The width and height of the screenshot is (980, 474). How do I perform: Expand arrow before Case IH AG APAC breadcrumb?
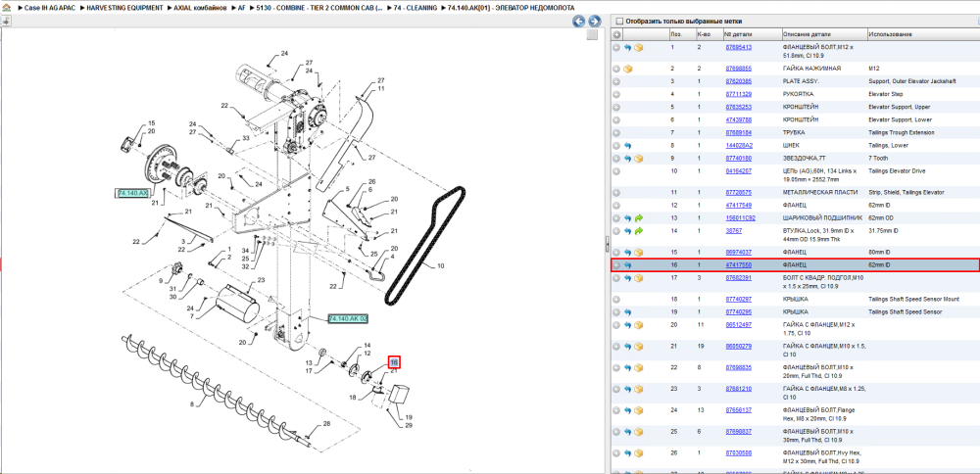click(19, 8)
